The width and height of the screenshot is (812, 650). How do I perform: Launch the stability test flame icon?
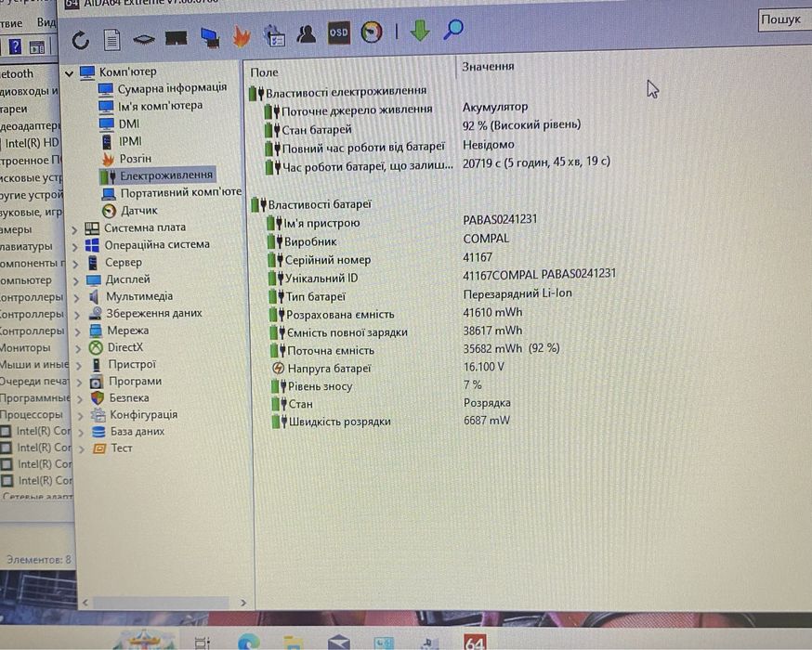coord(242,36)
